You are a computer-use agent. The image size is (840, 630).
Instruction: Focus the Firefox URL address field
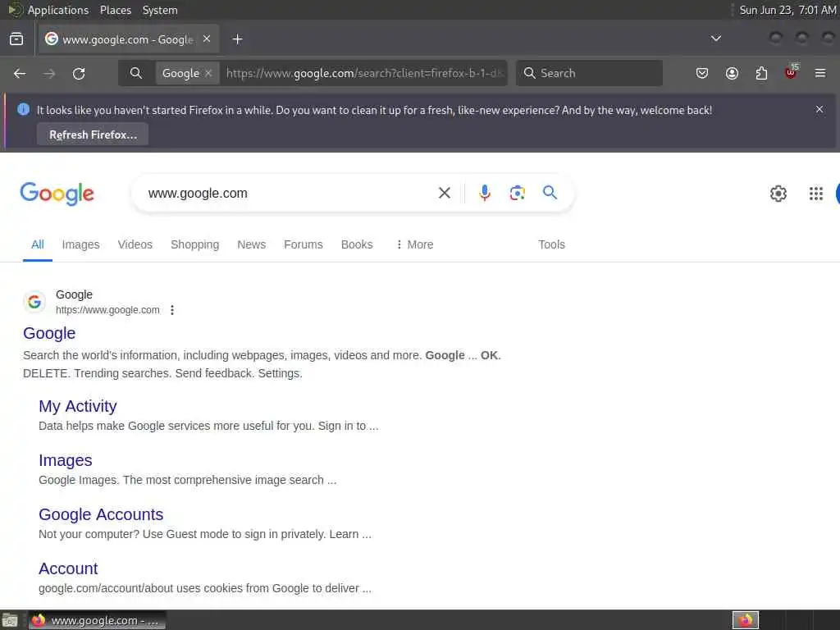pyautogui.click(x=363, y=73)
